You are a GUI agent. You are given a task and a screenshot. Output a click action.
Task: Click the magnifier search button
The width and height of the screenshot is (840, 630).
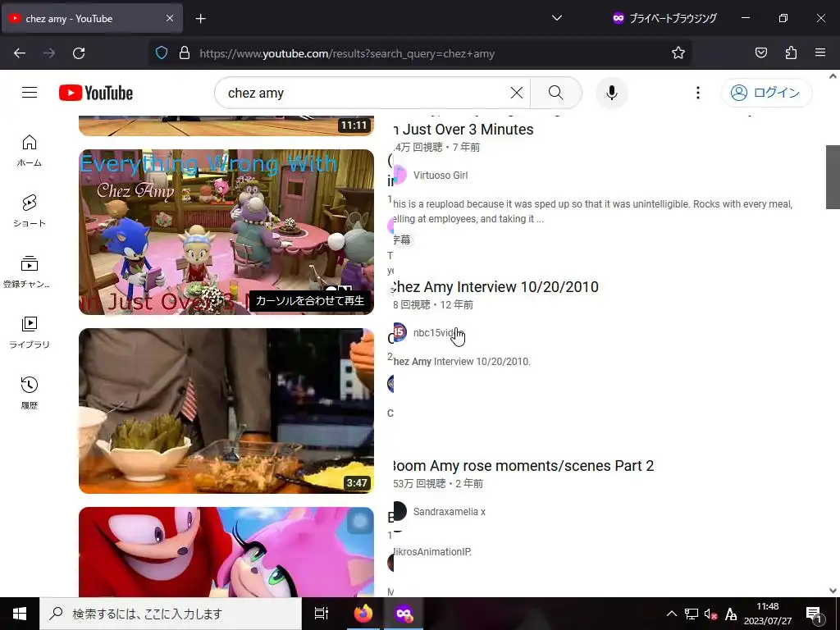[x=556, y=93]
